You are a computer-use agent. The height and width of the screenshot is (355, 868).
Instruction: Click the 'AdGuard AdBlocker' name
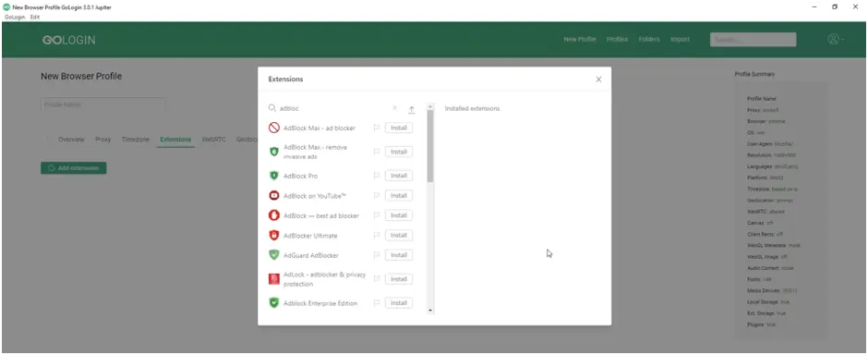point(311,255)
